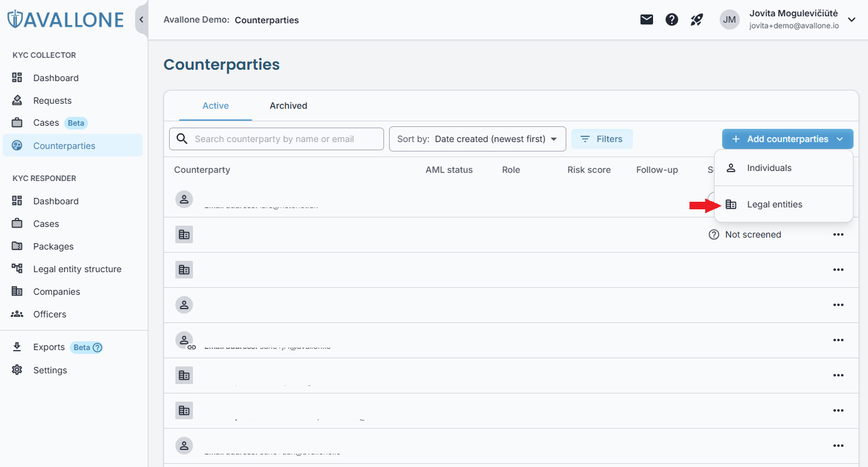This screenshot has height=467, width=868.
Task: Choose Individuals from the dropdown menu
Action: click(784, 168)
